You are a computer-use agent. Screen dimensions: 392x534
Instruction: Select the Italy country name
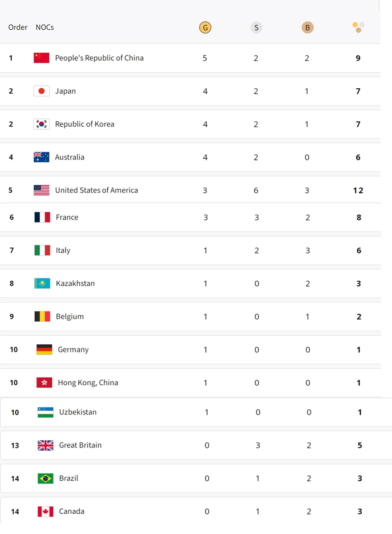coord(63,251)
